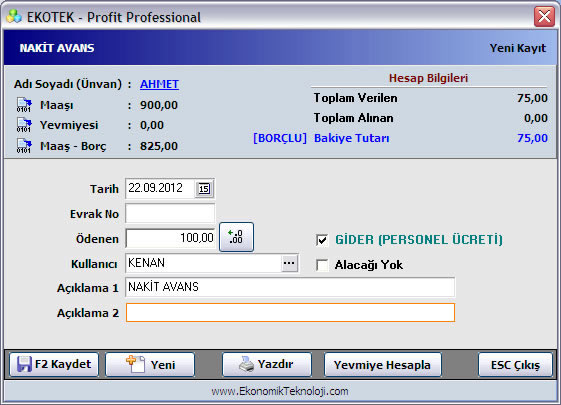Screen dimensions: 561x405
Task: Click the icon beside Yevmiyesi
Action: 24,125
